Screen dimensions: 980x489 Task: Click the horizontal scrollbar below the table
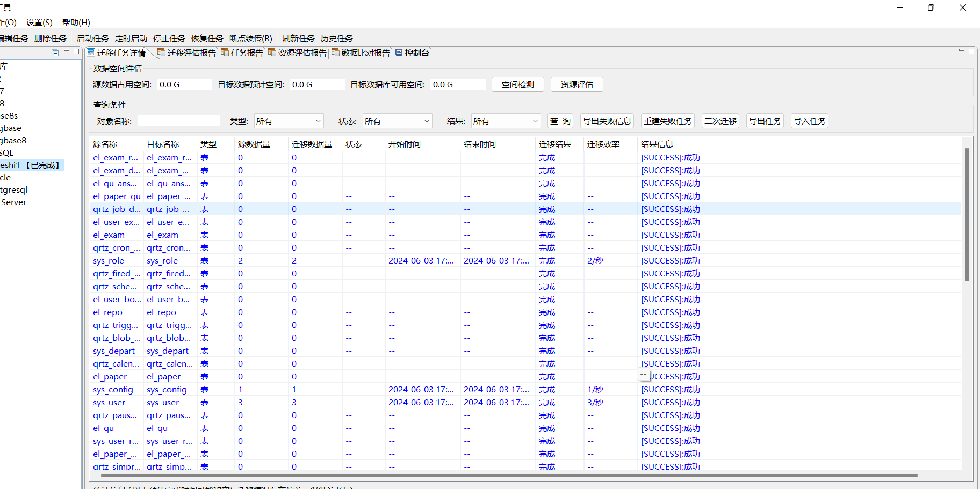click(x=509, y=476)
